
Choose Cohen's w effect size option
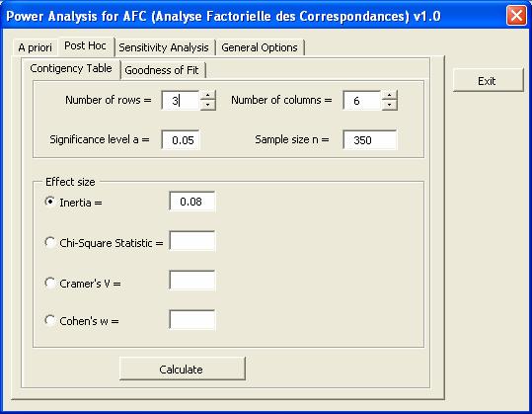[50, 320]
